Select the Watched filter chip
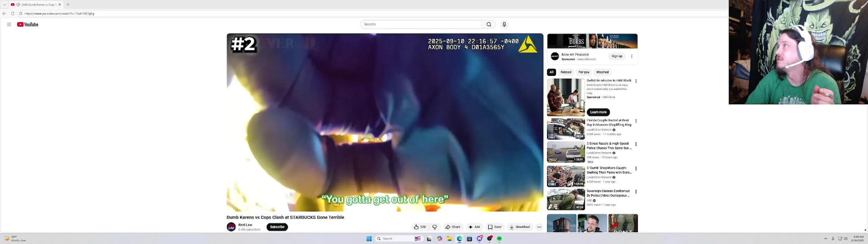 602,72
